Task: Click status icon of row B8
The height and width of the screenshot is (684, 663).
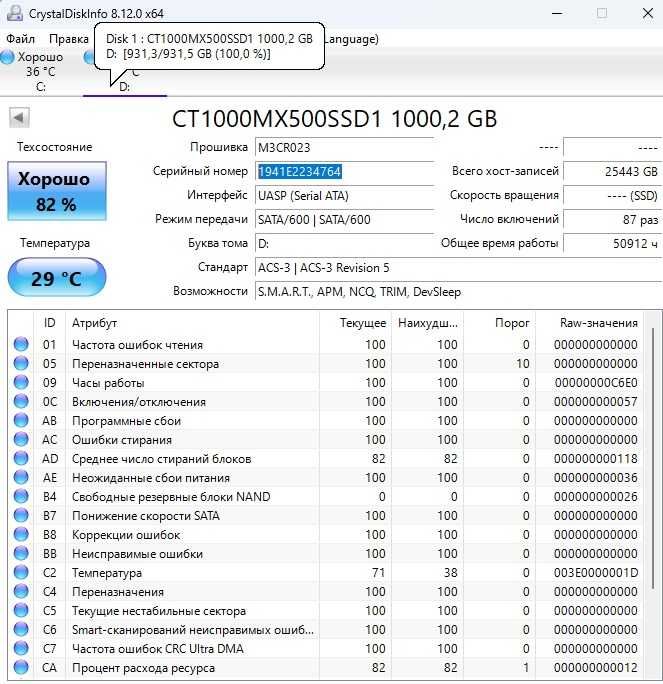Action: 21,534
